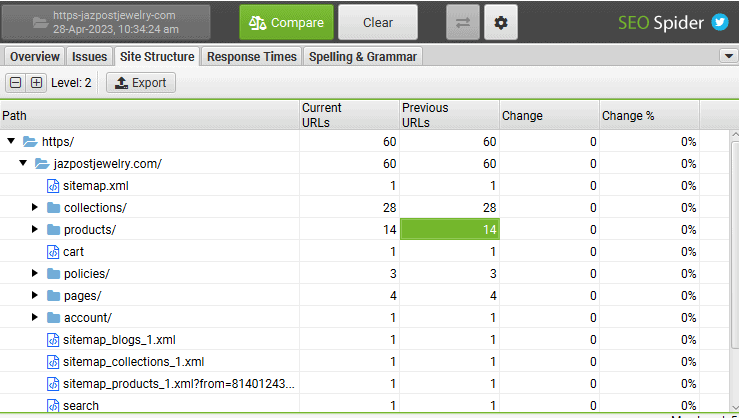Click Current URLs value 28 for collections/

(x=389, y=207)
